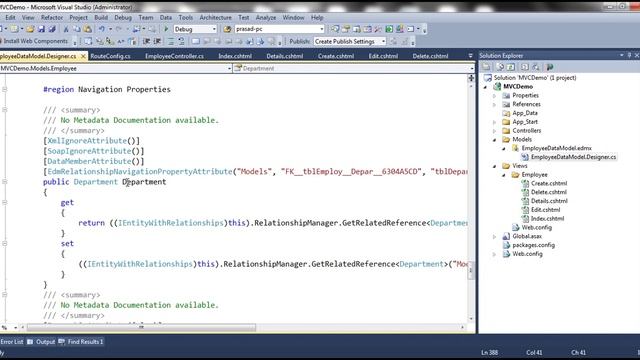This screenshot has width=640, height=360.
Task: Open the Department member dropdown
Action: point(472,69)
